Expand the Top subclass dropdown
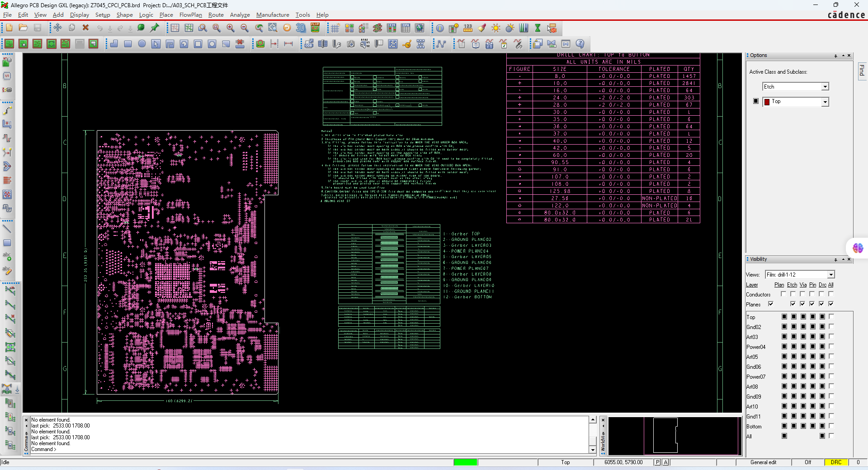The image size is (868, 470). tap(825, 102)
